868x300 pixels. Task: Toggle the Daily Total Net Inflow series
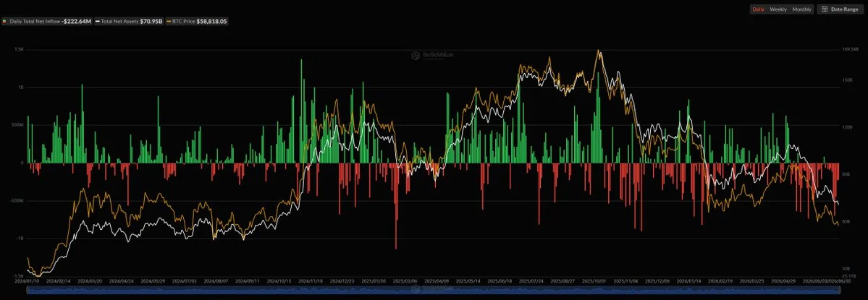[x=47, y=22]
